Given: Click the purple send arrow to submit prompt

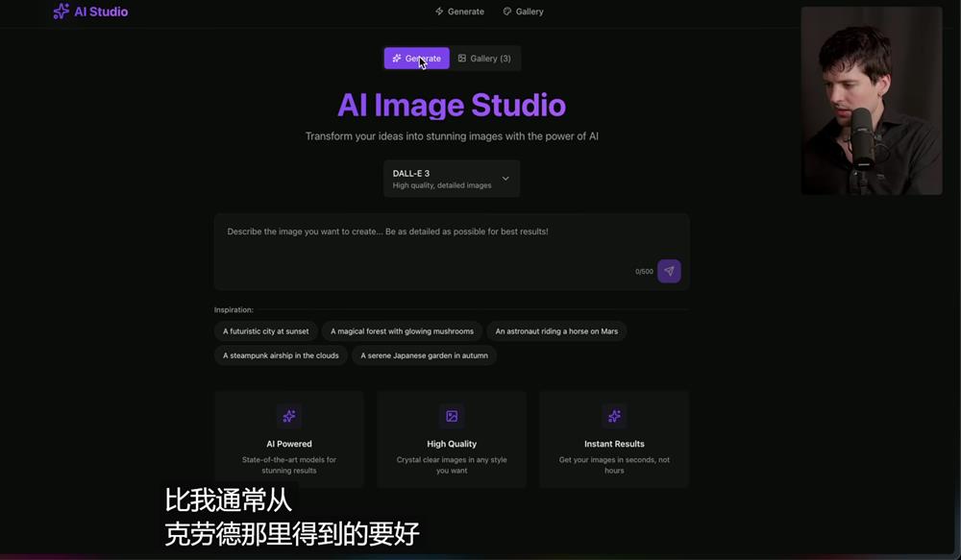Looking at the screenshot, I should coord(669,270).
